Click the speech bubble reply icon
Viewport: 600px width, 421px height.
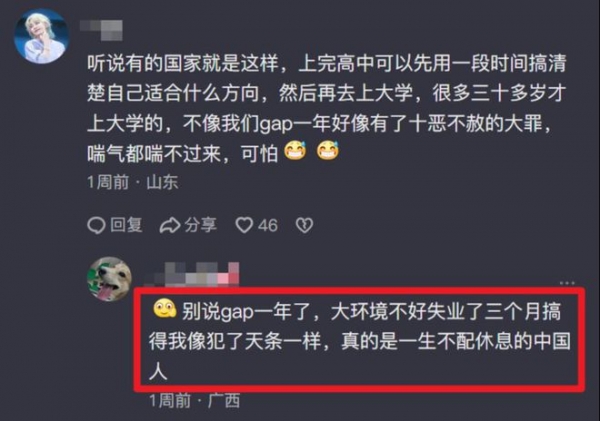(96, 225)
